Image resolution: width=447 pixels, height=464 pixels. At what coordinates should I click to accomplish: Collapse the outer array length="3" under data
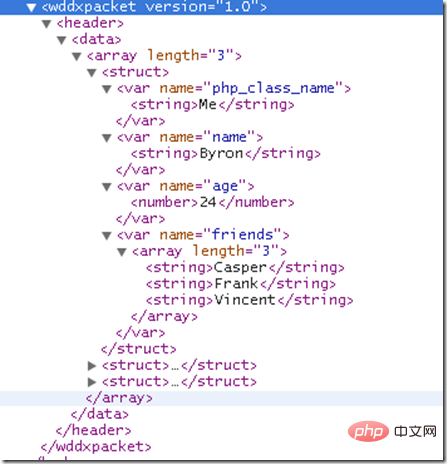click(x=76, y=56)
